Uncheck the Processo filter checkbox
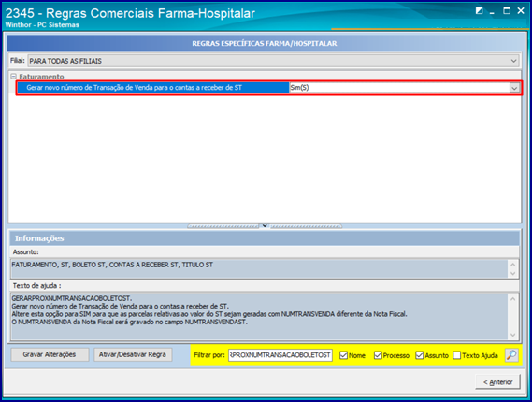Screen dimensions: 532x402 [x=378, y=355]
